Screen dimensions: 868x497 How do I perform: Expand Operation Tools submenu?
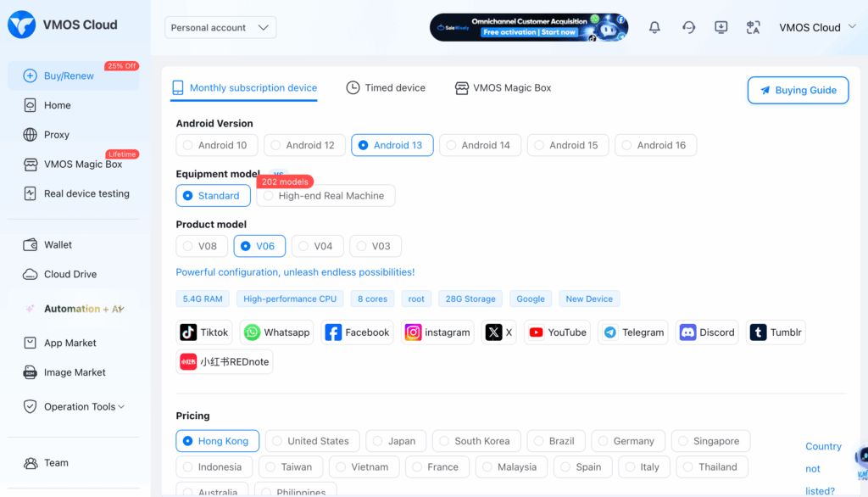coord(75,407)
